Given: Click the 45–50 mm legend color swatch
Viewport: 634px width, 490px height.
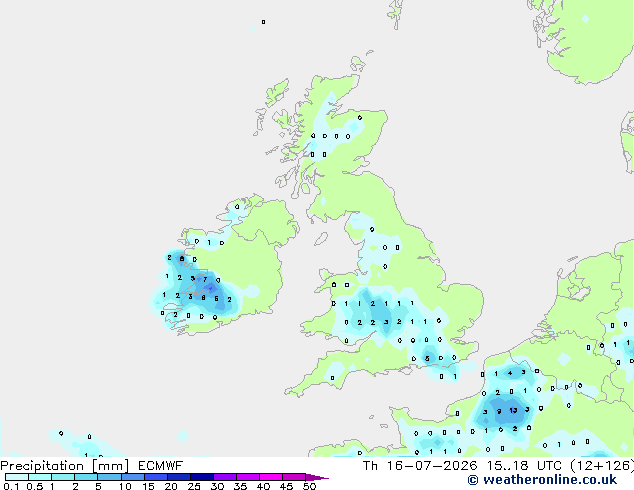Looking at the screenshot, I should coord(294,477).
